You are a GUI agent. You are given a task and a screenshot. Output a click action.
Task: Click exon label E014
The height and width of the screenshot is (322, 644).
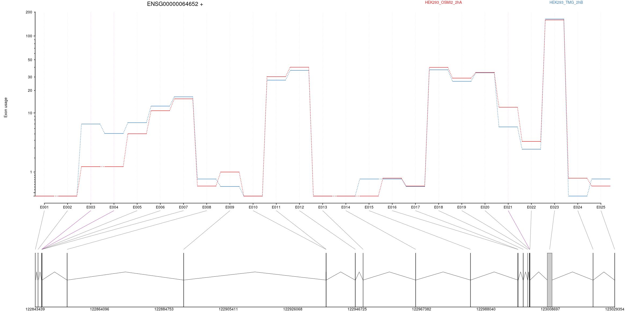pos(346,207)
